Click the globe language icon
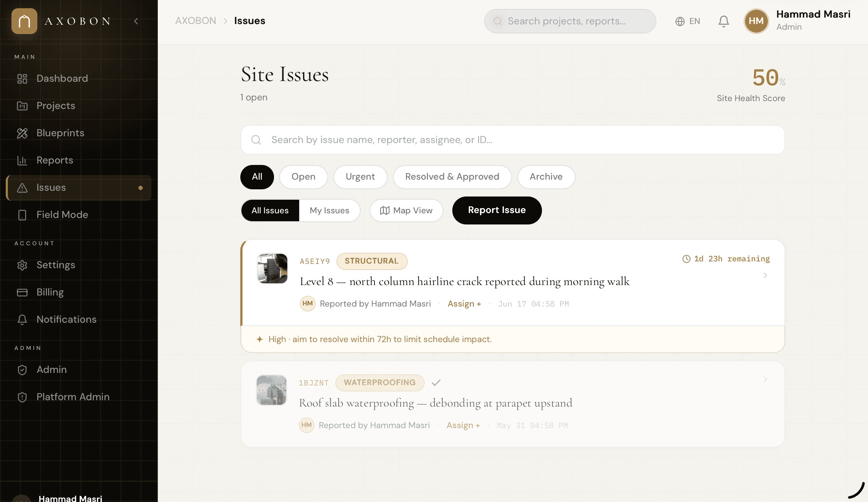Screen dimensions: 868x502 680,22
